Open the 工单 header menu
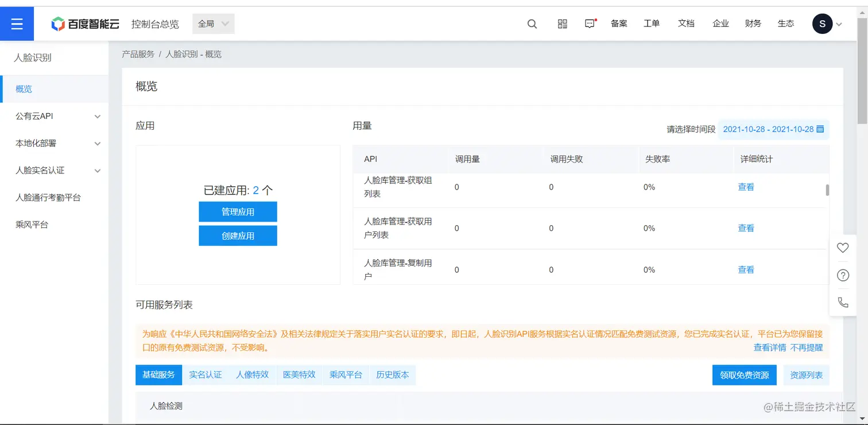Viewport: 868px width, 425px height. point(652,24)
